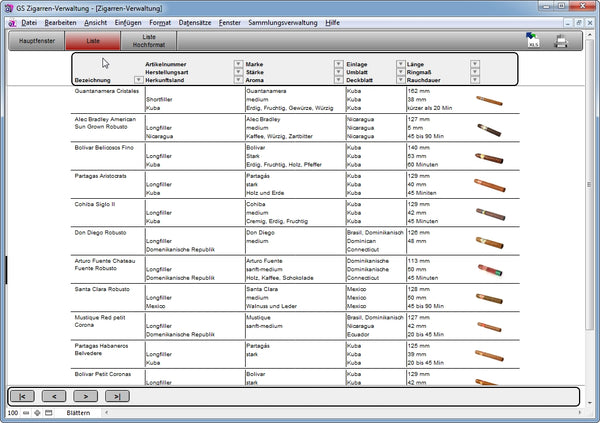Open the Aroma column dropdown
The width and height of the screenshot is (600, 423).
(x=338, y=80)
